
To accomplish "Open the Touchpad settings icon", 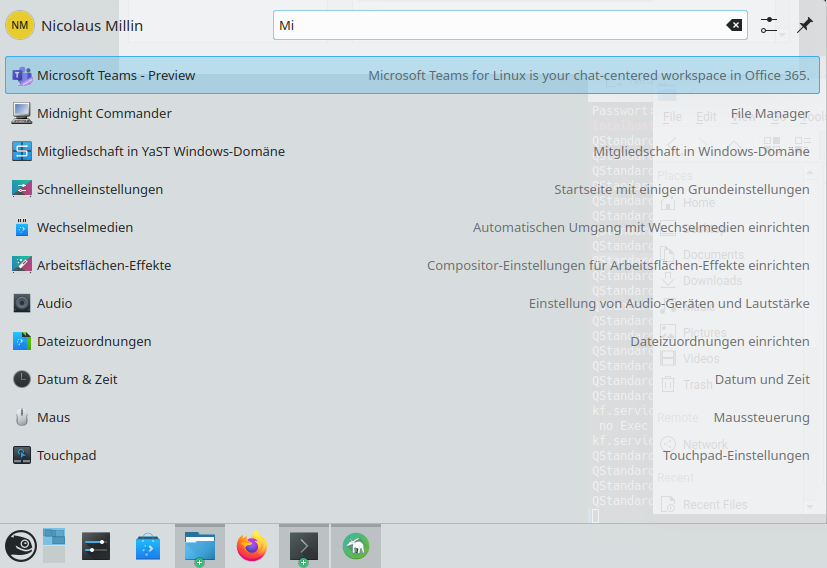I will (22, 455).
